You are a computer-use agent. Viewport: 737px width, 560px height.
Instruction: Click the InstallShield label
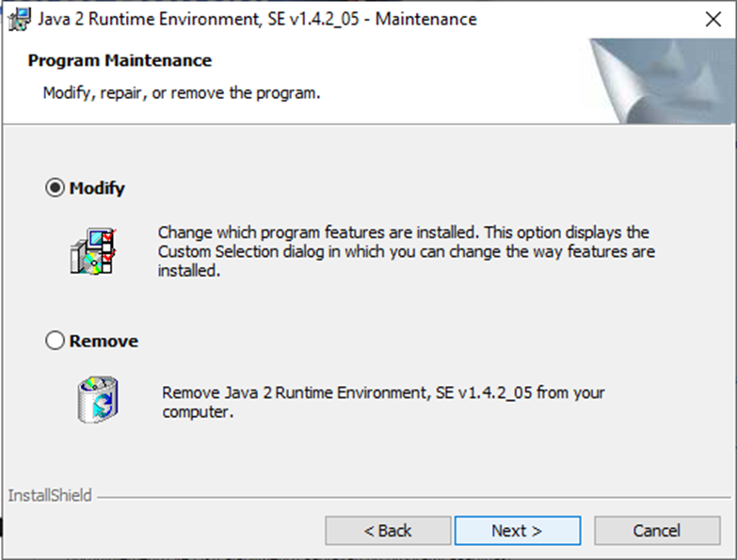point(50,496)
